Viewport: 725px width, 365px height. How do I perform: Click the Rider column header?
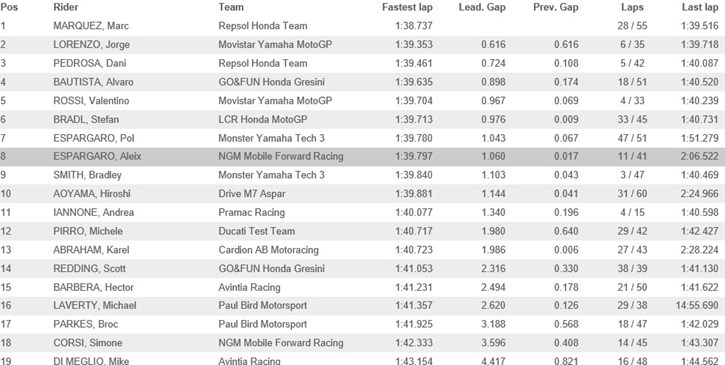[x=66, y=7]
